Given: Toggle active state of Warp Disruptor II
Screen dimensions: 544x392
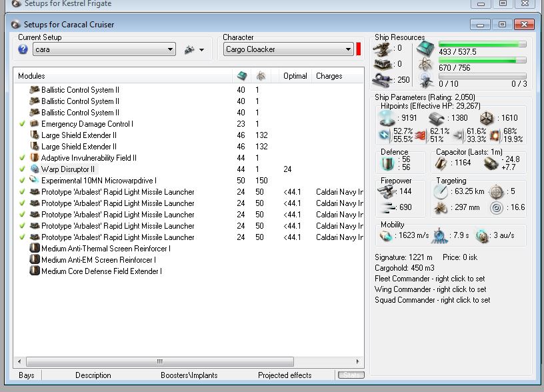Looking at the screenshot, I should point(22,169).
